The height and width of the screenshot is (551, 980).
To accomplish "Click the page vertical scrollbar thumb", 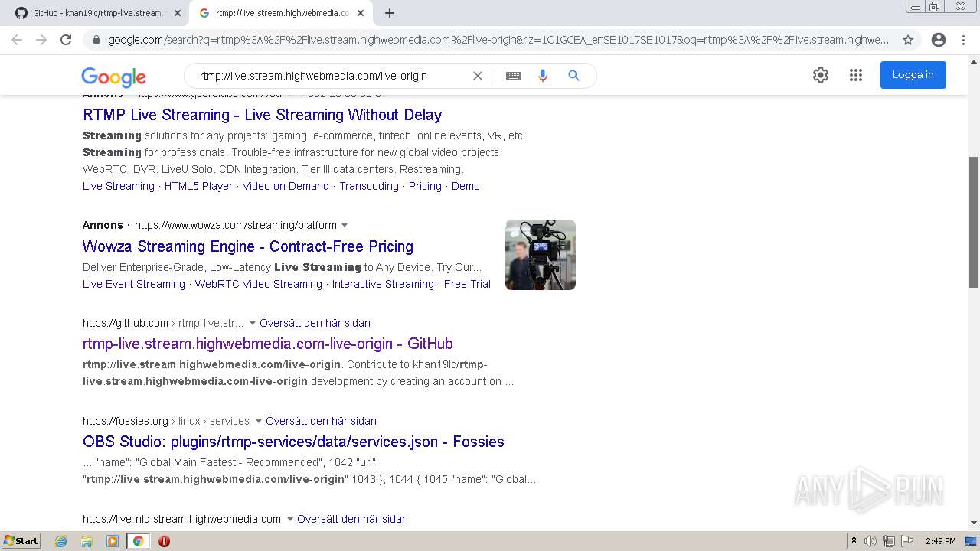I will [x=974, y=222].
